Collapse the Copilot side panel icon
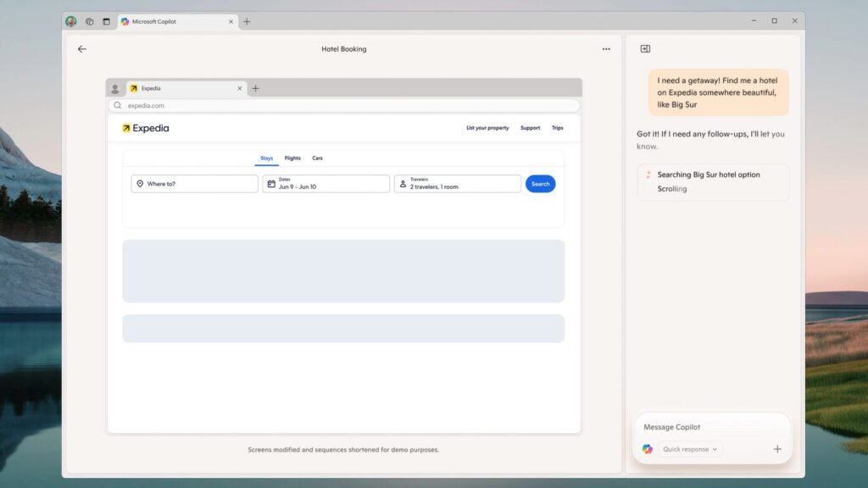 tap(645, 48)
